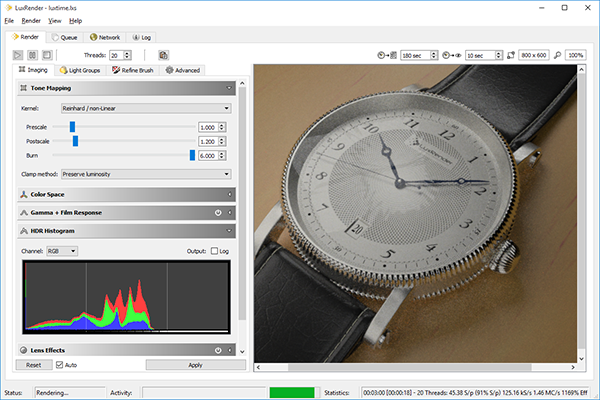The image size is (600, 400).
Task: Open the Render menu
Action: [x=31, y=20]
